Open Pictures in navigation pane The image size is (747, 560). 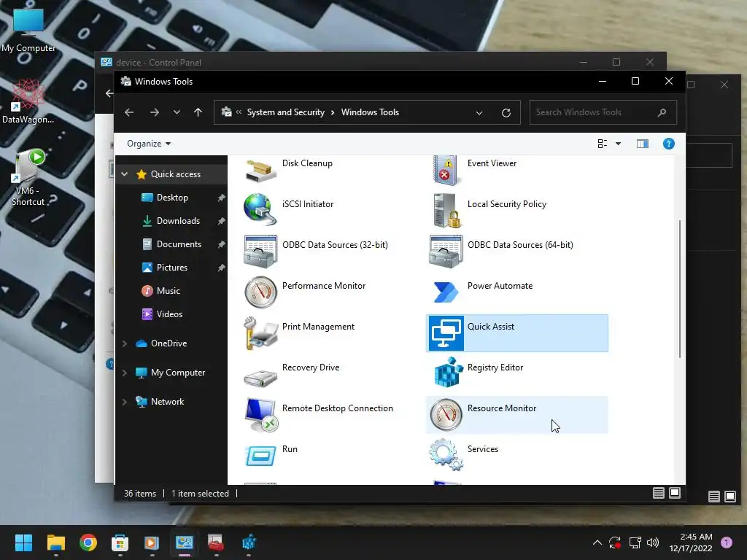(x=172, y=268)
